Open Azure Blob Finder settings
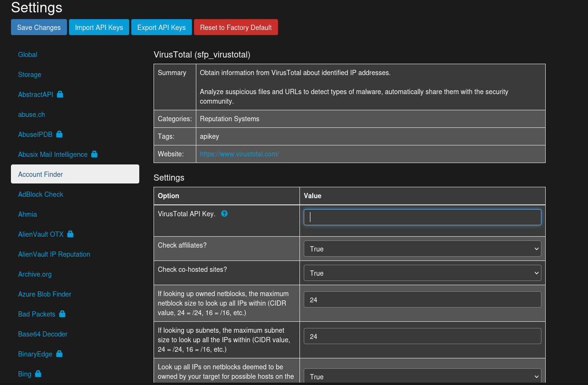This screenshot has width=588, height=385. pos(45,294)
